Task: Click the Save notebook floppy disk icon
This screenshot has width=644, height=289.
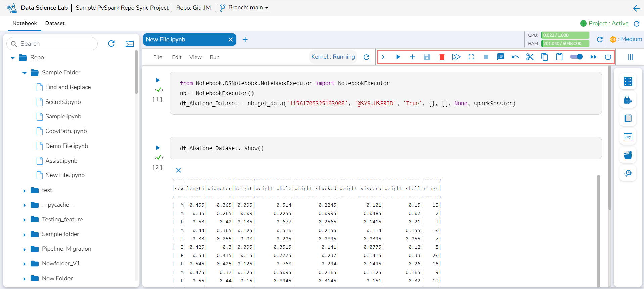Action: point(427,57)
